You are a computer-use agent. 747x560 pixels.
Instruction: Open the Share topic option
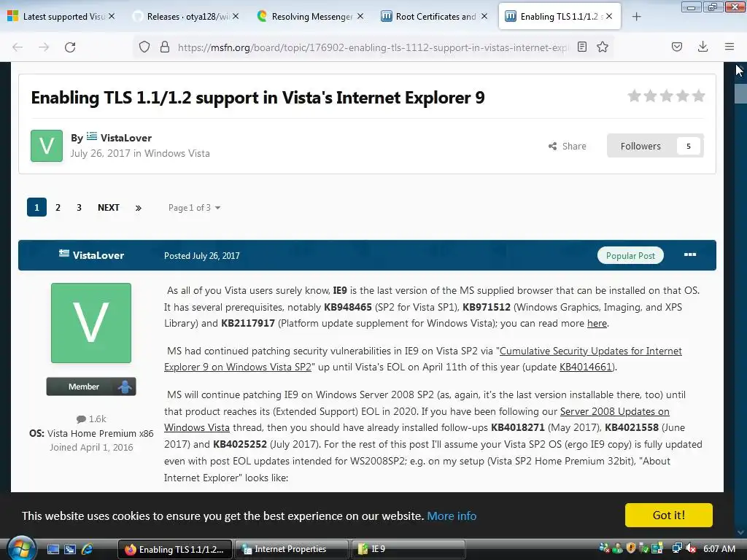tap(568, 146)
